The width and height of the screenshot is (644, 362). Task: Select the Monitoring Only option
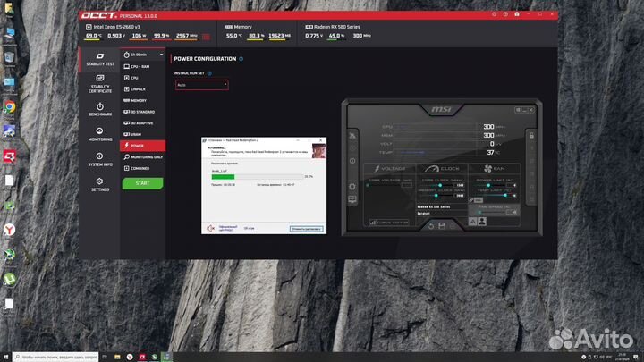click(143, 156)
